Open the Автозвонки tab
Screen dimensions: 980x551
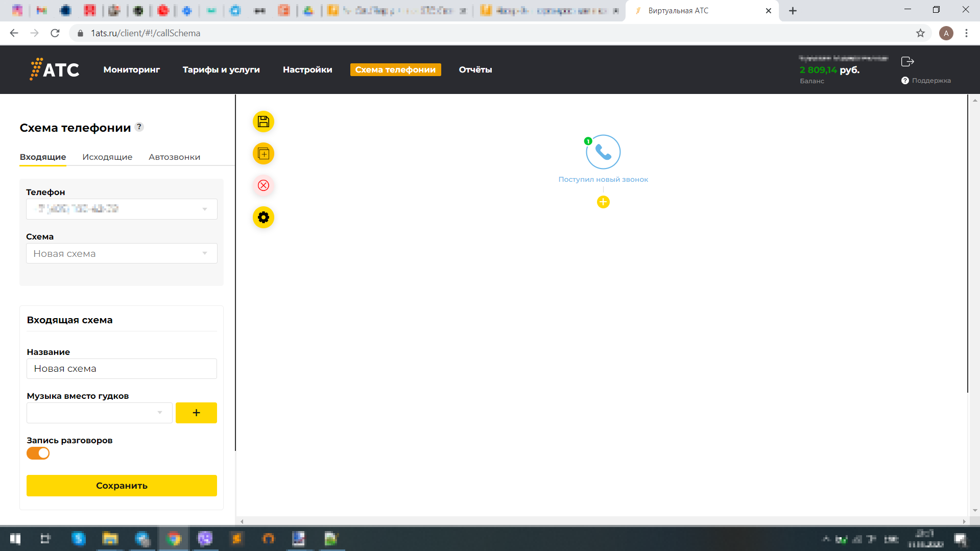coord(174,157)
